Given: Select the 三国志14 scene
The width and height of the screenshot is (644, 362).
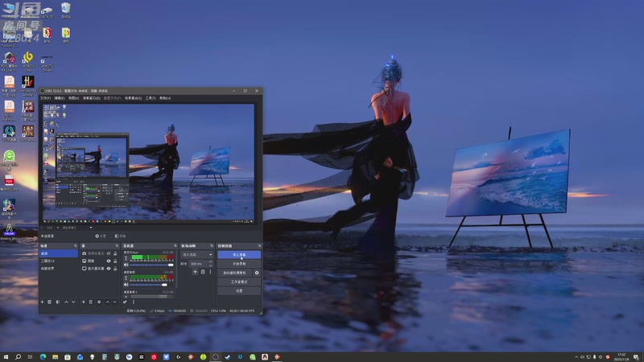Looking at the screenshot, I should [x=58, y=261].
